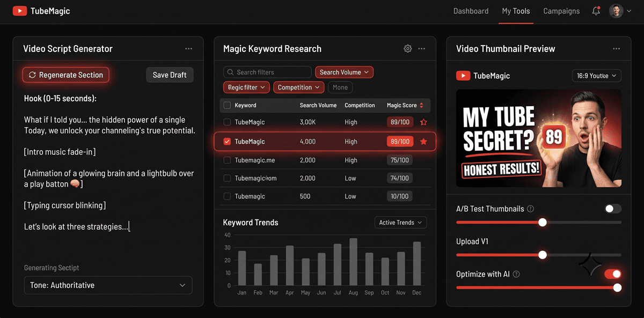
Task: Click A/B Test Thumbnails info icon
Action: tap(531, 209)
